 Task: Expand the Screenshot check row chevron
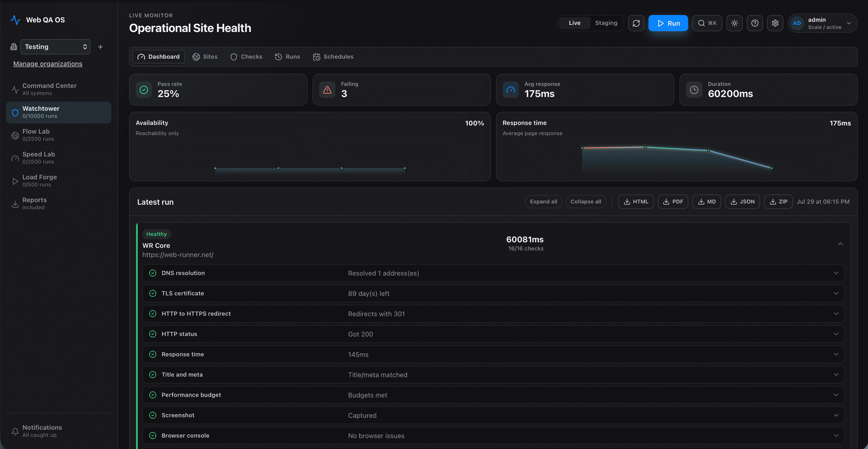click(x=836, y=415)
